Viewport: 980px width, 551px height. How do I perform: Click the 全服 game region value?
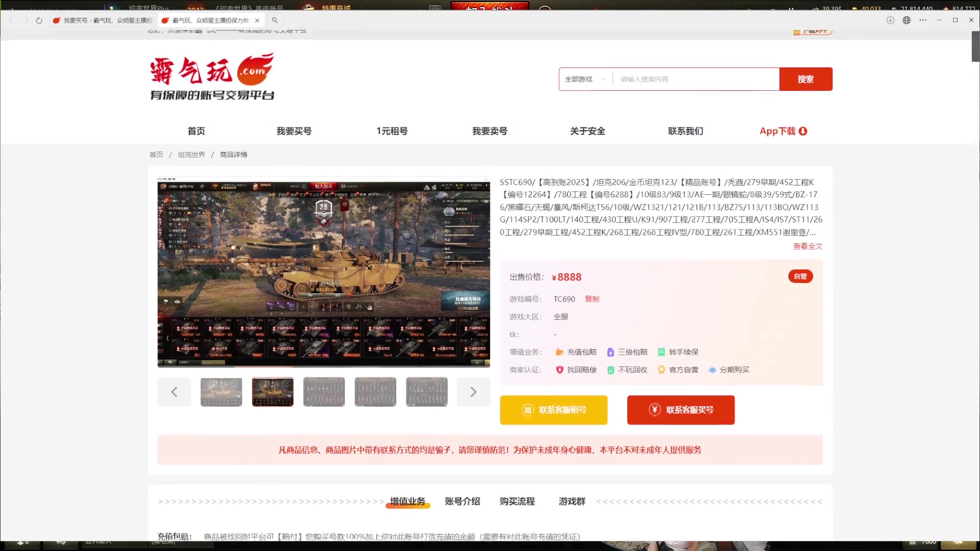pyautogui.click(x=561, y=317)
